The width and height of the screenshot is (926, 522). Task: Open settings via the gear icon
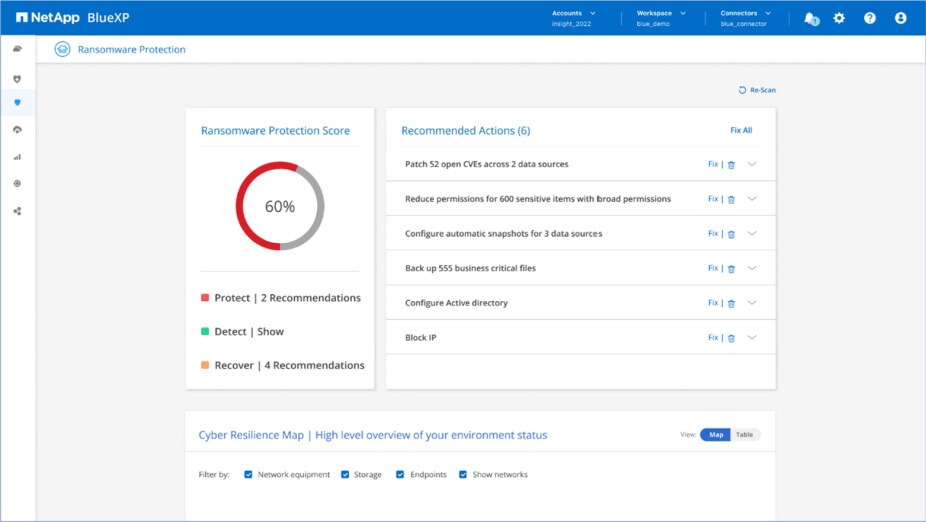(x=839, y=18)
